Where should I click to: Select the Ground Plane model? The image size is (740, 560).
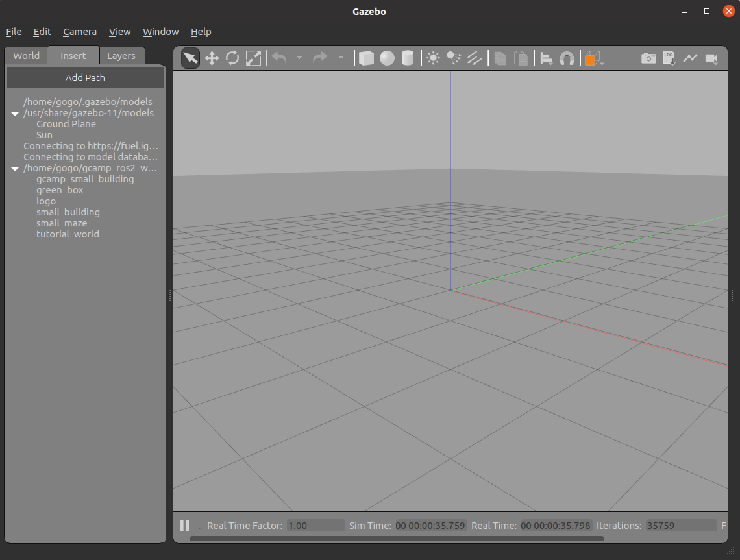[66, 123]
